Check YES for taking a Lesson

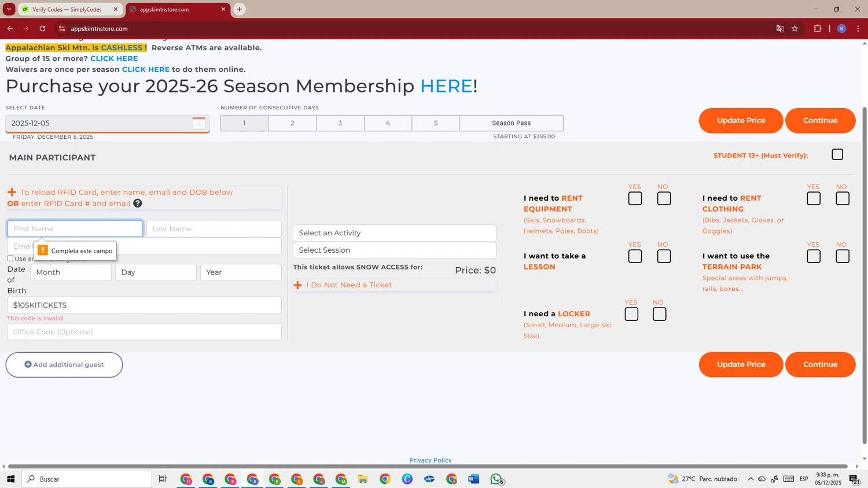[635, 256]
